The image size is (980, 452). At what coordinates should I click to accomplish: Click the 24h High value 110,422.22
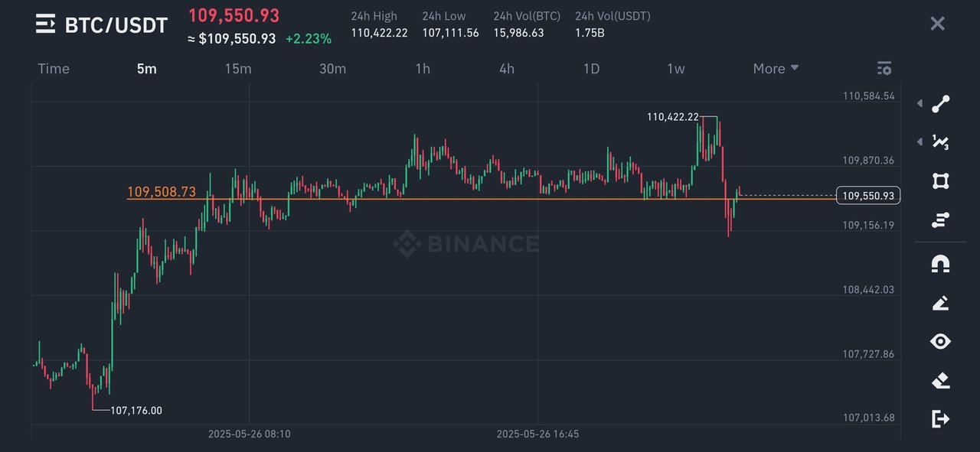pos(379,33)
